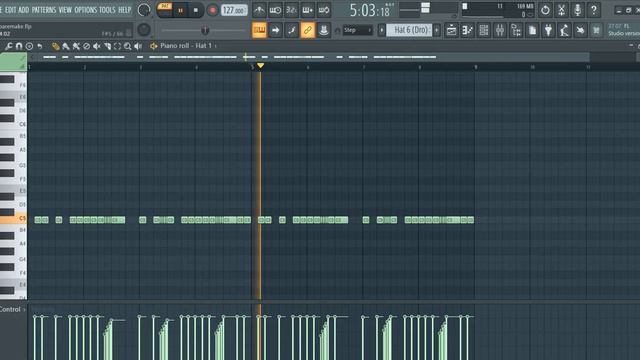
Task: Open the undo history icon
Action: click(545, 10)
